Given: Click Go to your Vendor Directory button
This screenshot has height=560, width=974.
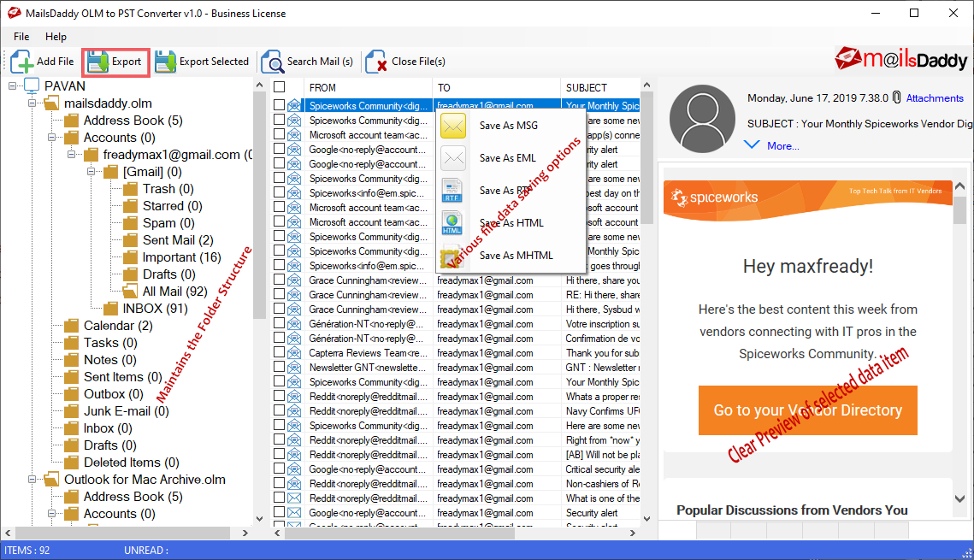Looking at the screenshot, I should 807,410.
